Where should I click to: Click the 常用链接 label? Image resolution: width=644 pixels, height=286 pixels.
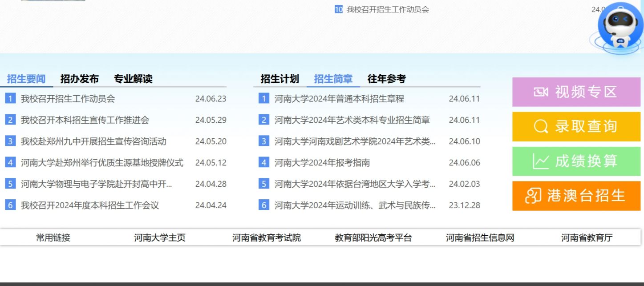pyautogui.click(x=53, y=238)
